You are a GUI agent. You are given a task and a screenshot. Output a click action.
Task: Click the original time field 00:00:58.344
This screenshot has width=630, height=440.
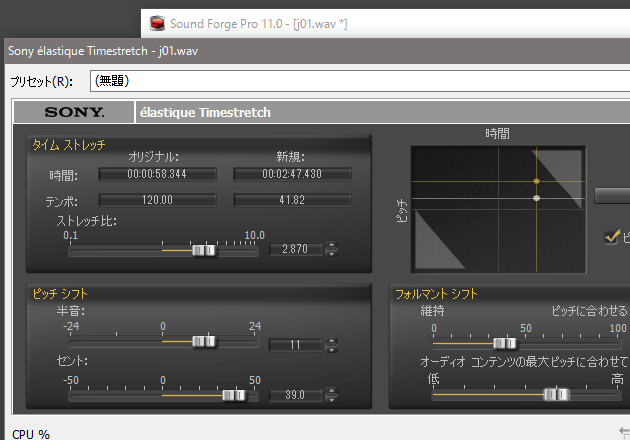pyautogui.click(x=157, y=174)
